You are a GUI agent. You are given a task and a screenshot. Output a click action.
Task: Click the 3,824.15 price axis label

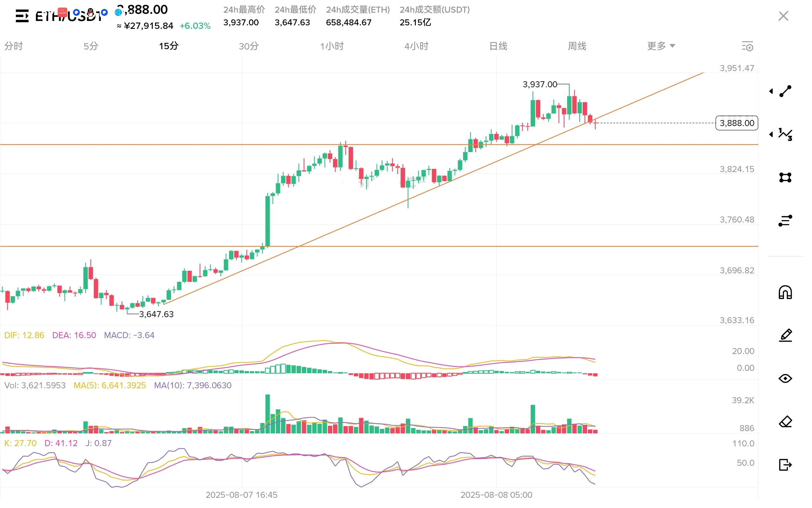click(x=737, y=169)
